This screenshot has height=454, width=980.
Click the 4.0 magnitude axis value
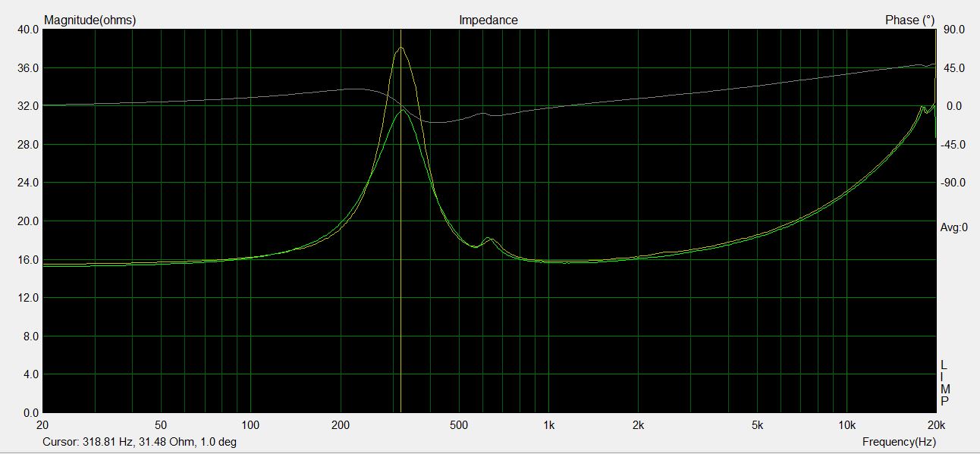(x=30, y=374)
